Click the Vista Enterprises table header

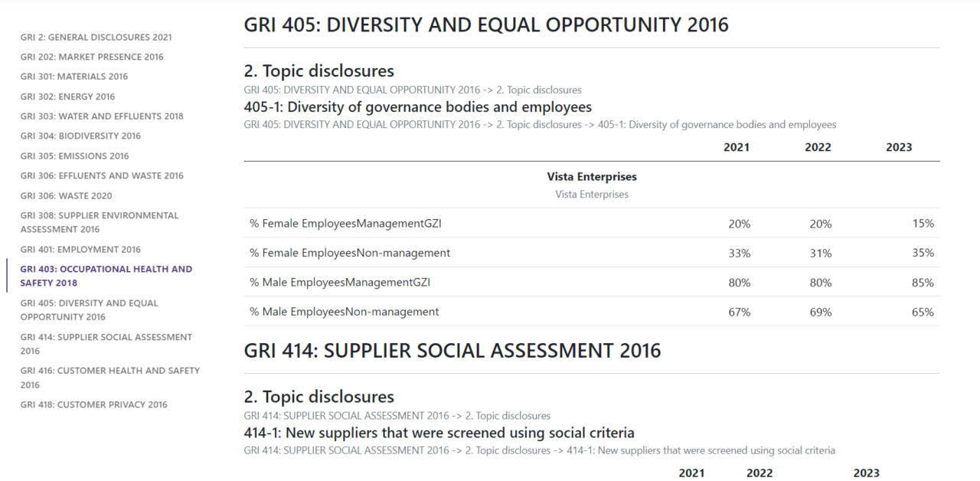592,176
